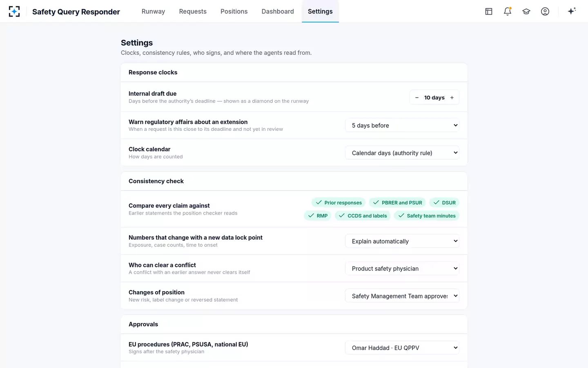
Task: Click 'Numbers that change with a new data lock point'
Action: point(196,238)
